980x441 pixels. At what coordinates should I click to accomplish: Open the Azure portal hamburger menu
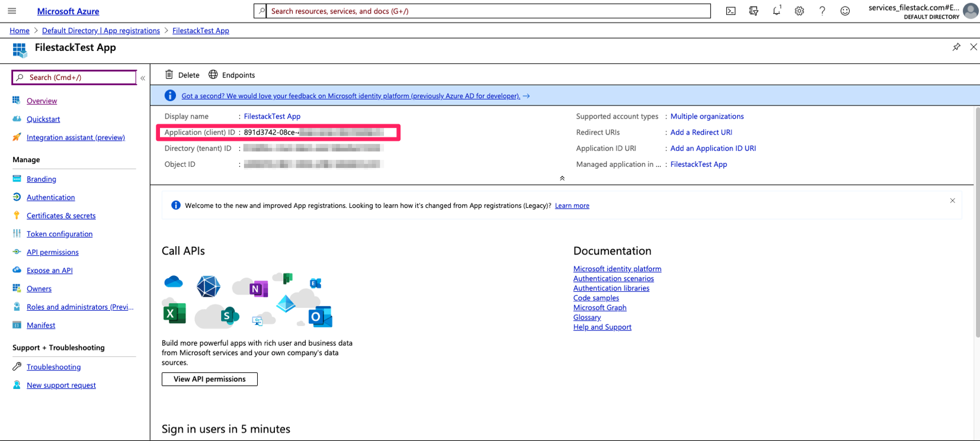pyautogui.click(x=12, y=11)
